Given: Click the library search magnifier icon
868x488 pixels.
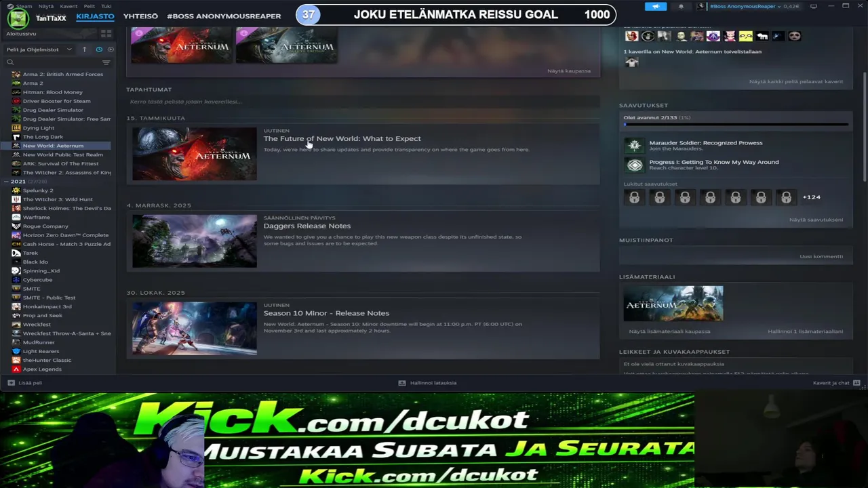Looking at the screenshot, I should (10, 62).
